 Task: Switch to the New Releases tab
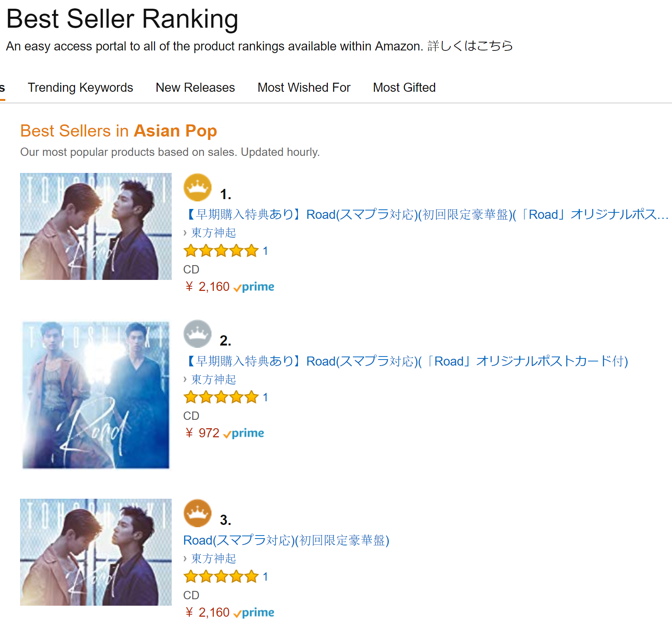click(195, 88)
